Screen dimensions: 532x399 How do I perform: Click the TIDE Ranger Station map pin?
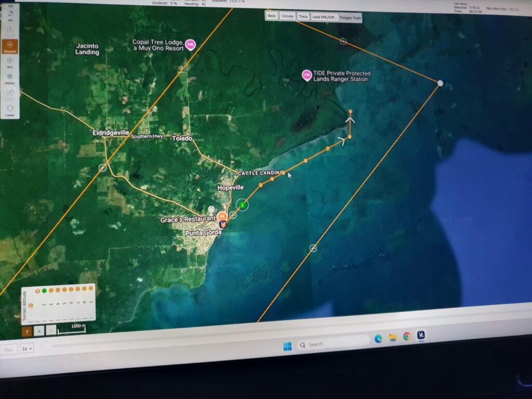pyautogui.click(x=307, y=75)
